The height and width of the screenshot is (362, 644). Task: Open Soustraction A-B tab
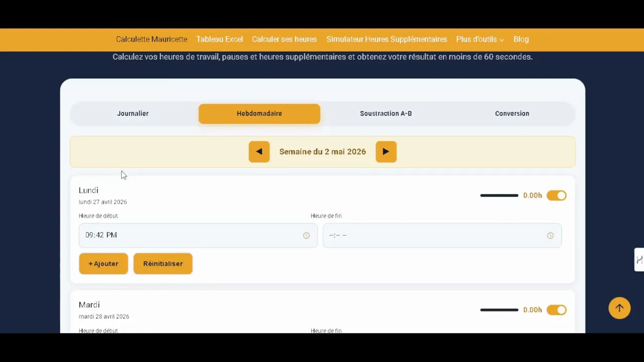pyautogui.click(x=386, y=114)
